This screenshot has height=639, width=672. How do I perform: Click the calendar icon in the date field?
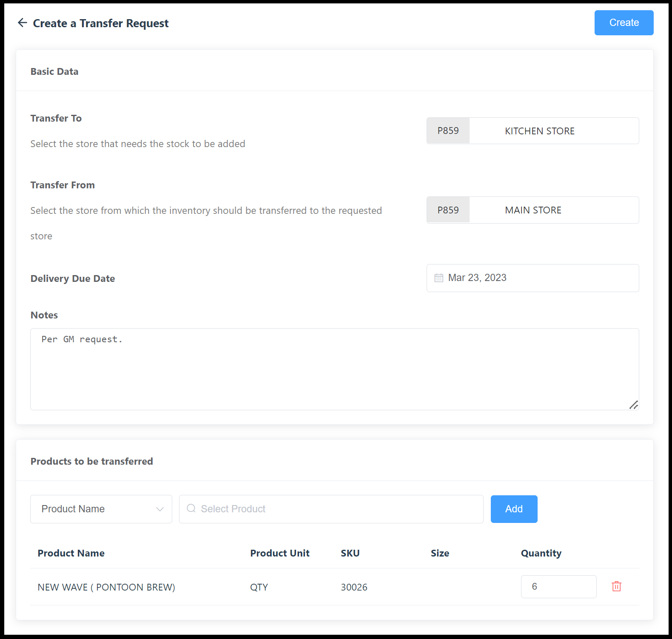pyautogui.click(x=439, y=278)
